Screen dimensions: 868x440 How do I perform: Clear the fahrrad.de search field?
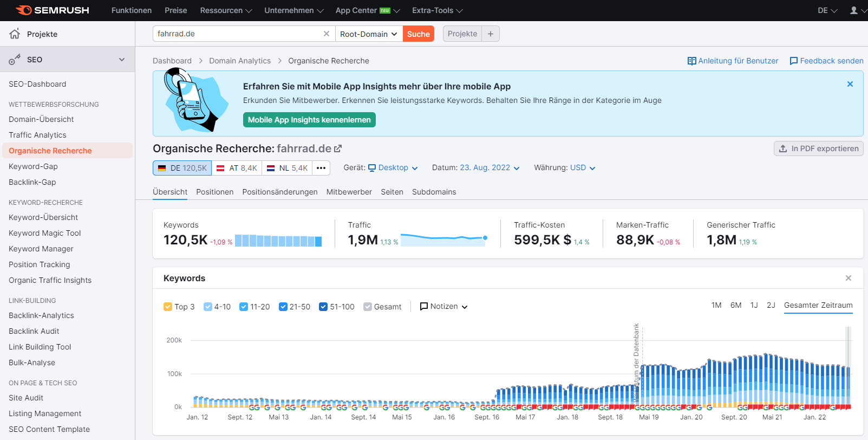click(326, 34)
